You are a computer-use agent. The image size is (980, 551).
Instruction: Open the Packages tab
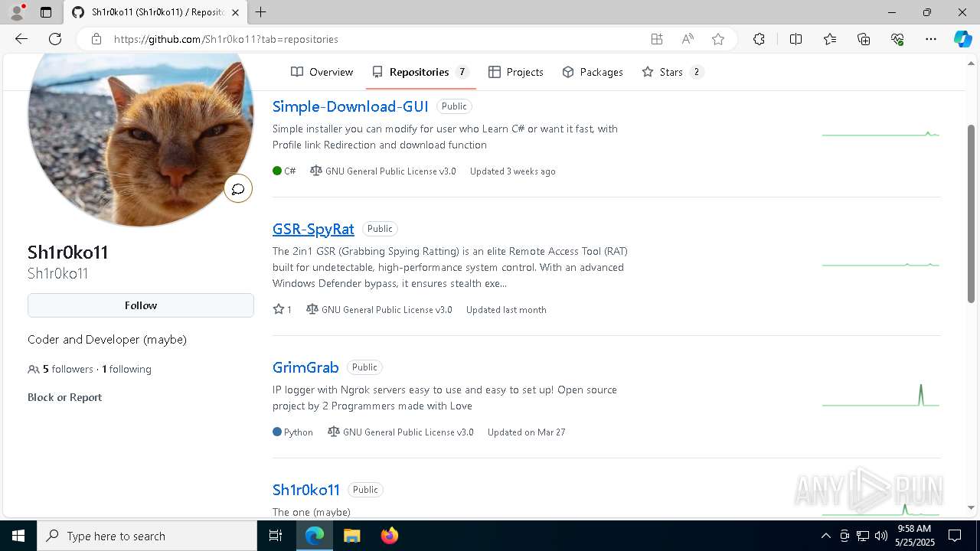[x=593, y=72]
